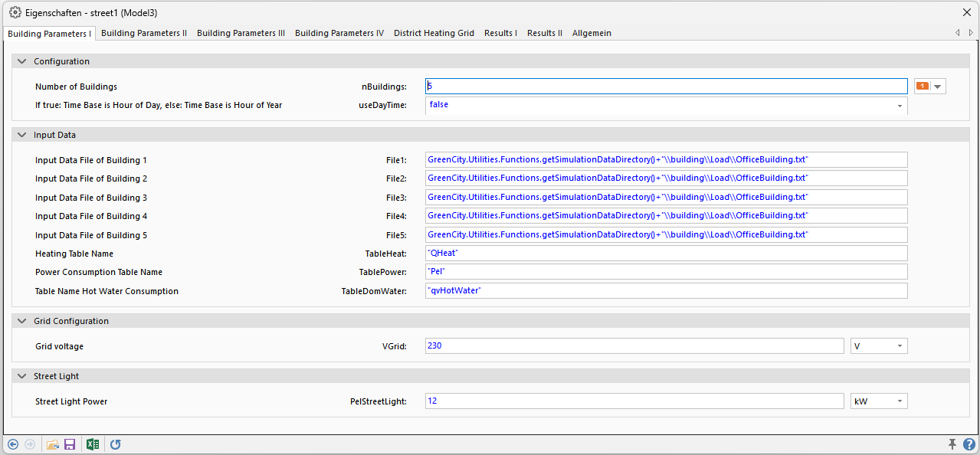Click the time base description label
Image resolution: width=980 pixels, height=455 pixels.
159,105
